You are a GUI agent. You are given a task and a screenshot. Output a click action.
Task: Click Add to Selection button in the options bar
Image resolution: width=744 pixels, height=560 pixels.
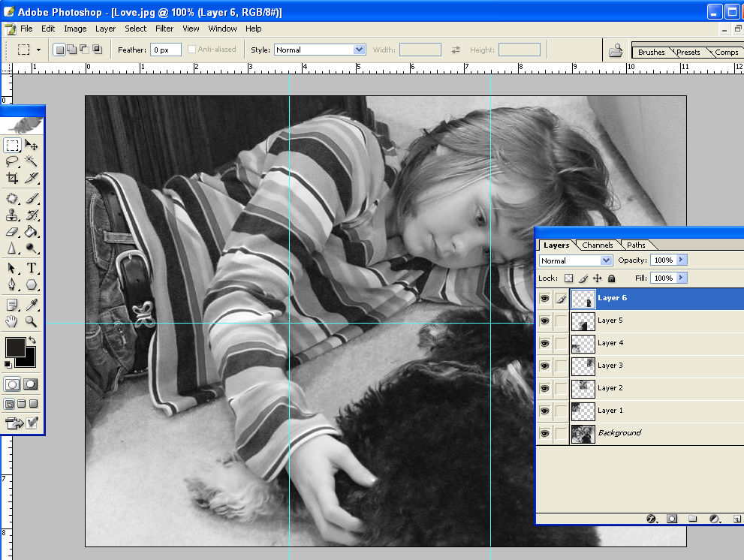[x=72, y=50]
